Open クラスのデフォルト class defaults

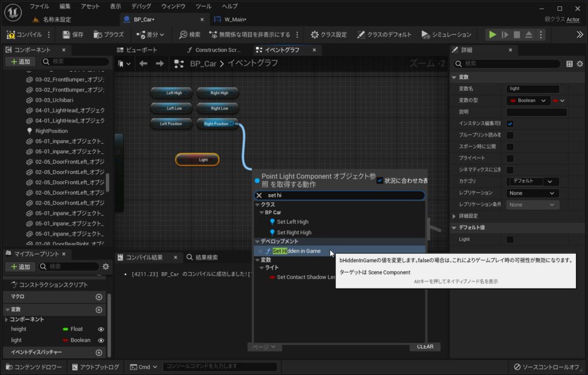[x=384, y=34]
